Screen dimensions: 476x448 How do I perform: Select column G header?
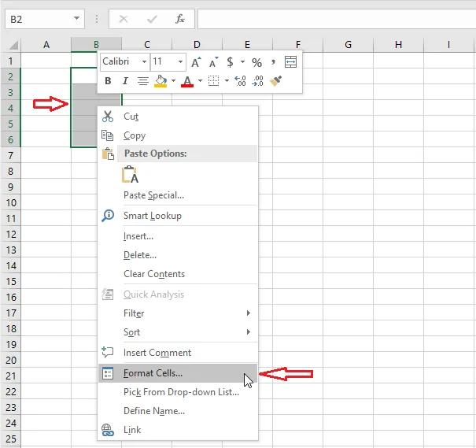coord(349,45)
